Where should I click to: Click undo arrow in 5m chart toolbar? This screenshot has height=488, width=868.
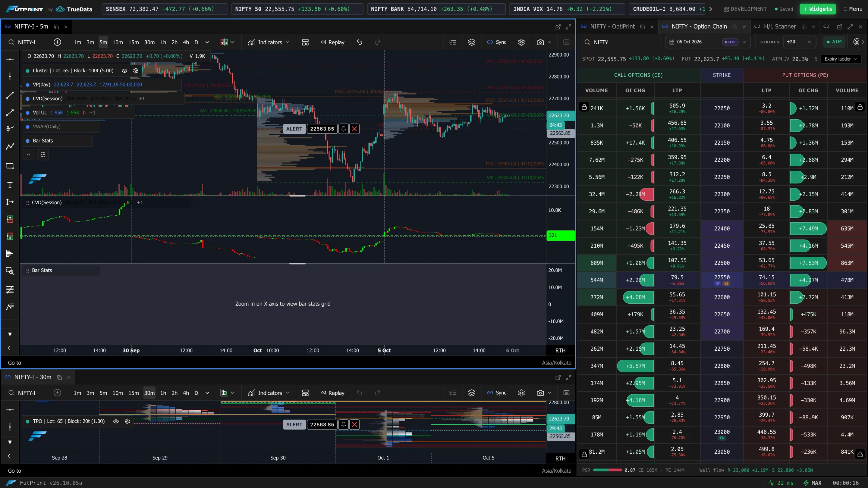[360, 42]
